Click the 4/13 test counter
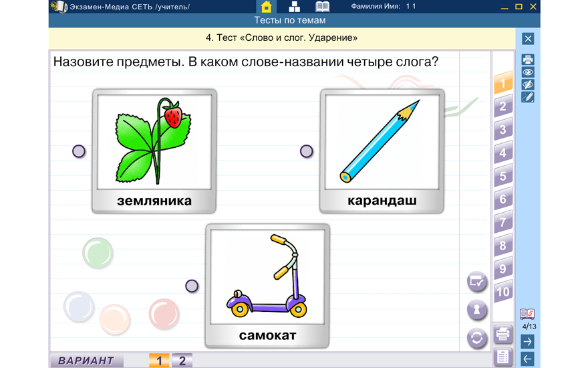 click(529, 327)
